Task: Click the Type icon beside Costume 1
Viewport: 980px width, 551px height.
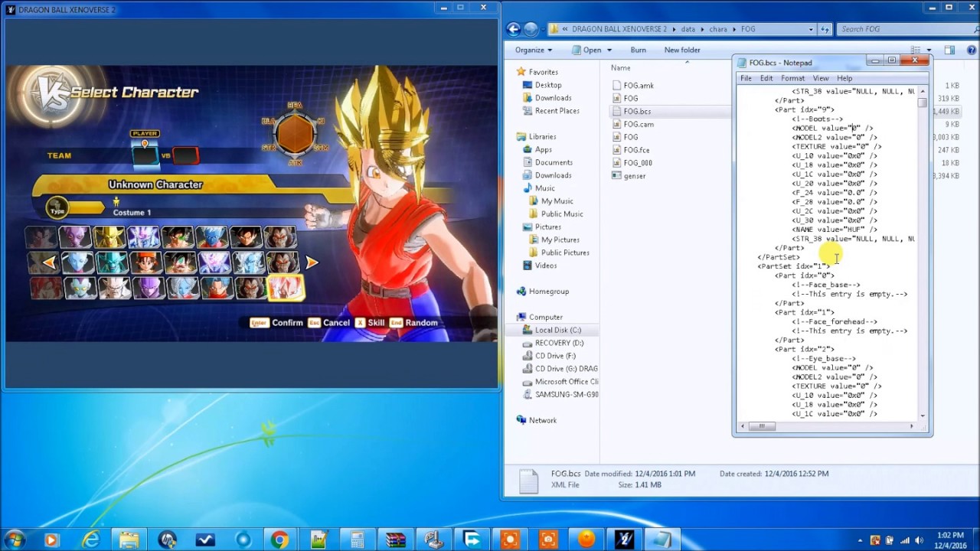Action: [57, 208]
